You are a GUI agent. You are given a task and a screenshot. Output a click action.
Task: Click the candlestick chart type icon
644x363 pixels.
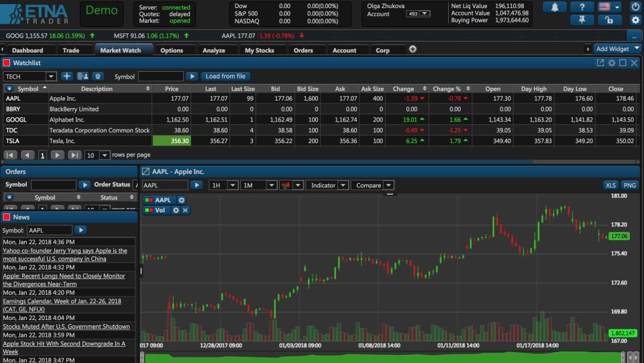[x=285, y=185]
